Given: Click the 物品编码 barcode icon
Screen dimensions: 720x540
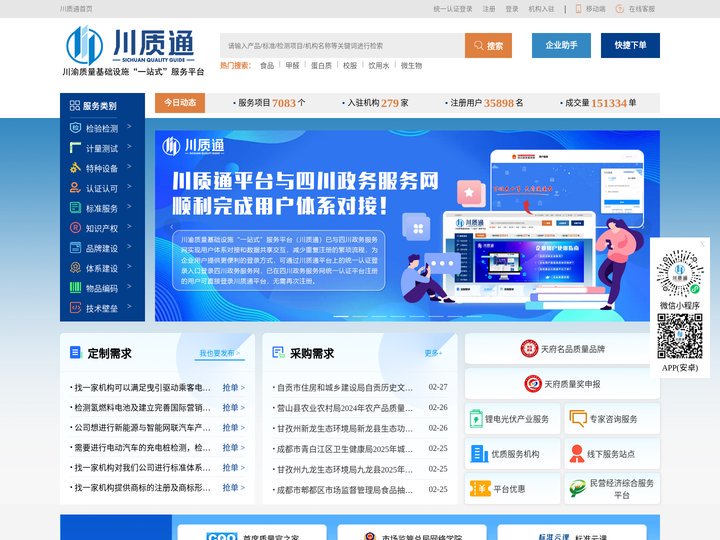Looking at the screenshot, I should (75, 287).
